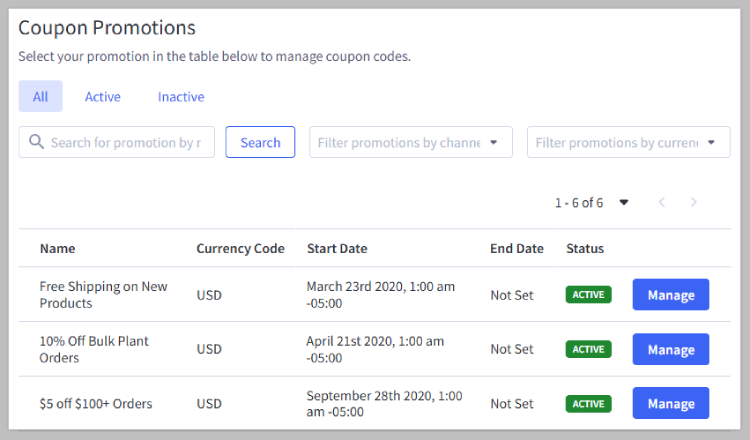
Task: Click ACTIVE badge for Free Shipping row
Action: tap(588, 295)
